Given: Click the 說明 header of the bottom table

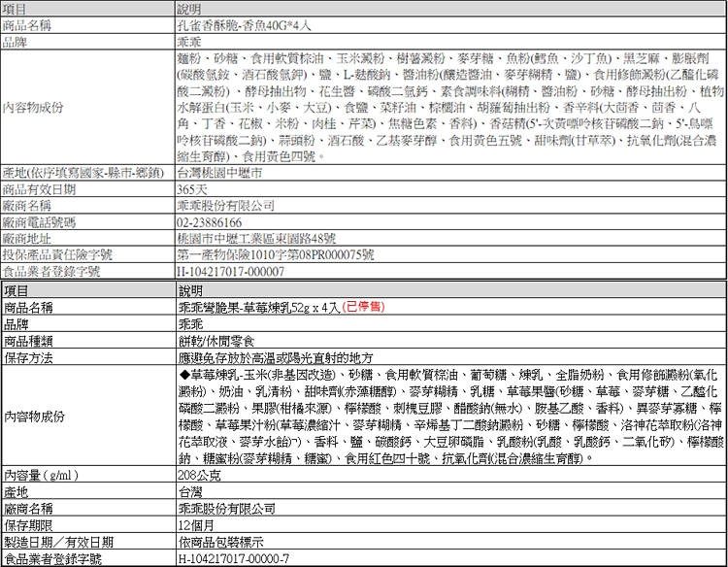Looking at the screenshot, I should (x=191, y=290).
